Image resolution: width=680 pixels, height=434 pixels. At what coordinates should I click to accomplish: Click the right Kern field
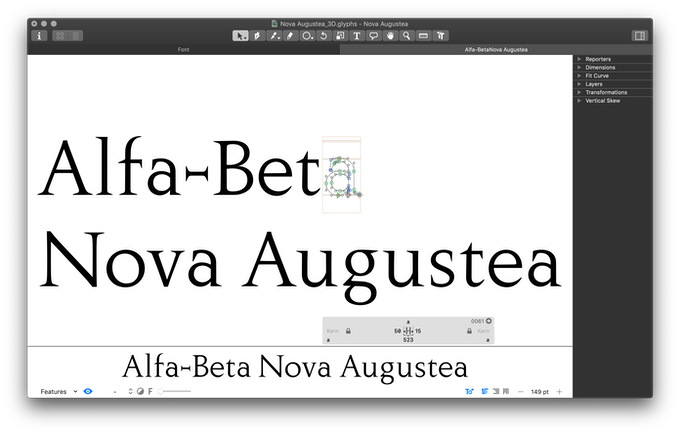coord(484,331)
